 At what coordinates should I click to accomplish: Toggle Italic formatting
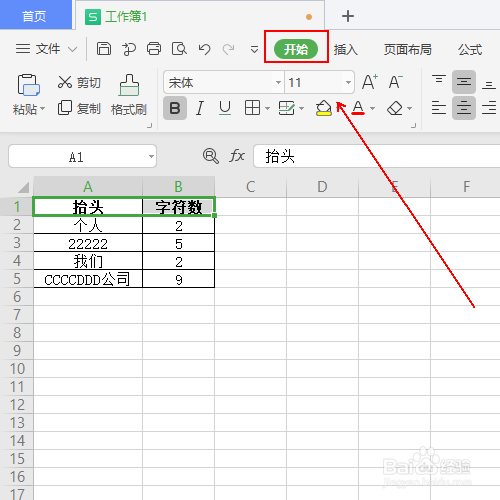tap(200, 108)
